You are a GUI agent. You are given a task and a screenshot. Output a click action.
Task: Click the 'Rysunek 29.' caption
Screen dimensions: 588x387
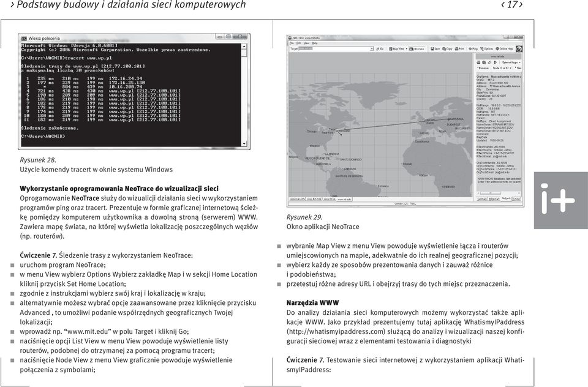304,217
